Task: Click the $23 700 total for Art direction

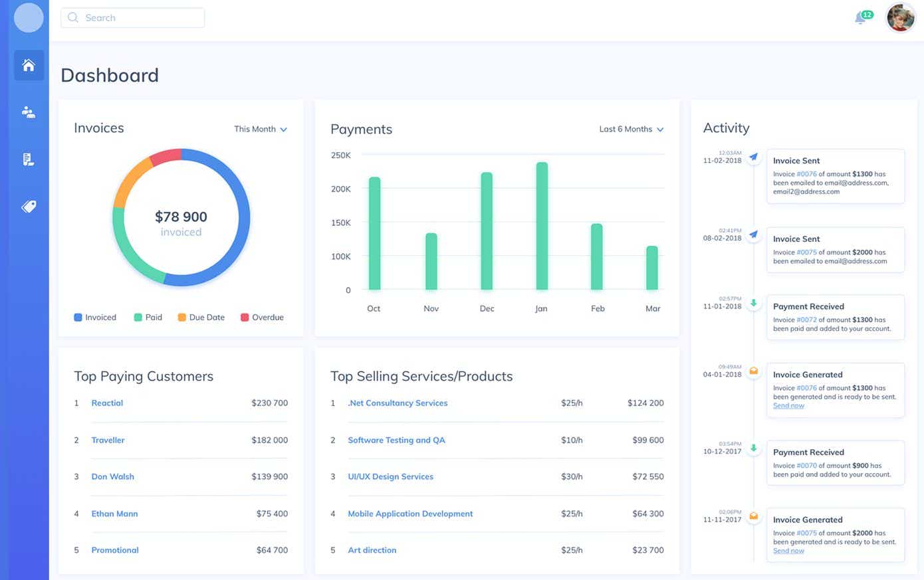Action: click(x=648, y=550)
